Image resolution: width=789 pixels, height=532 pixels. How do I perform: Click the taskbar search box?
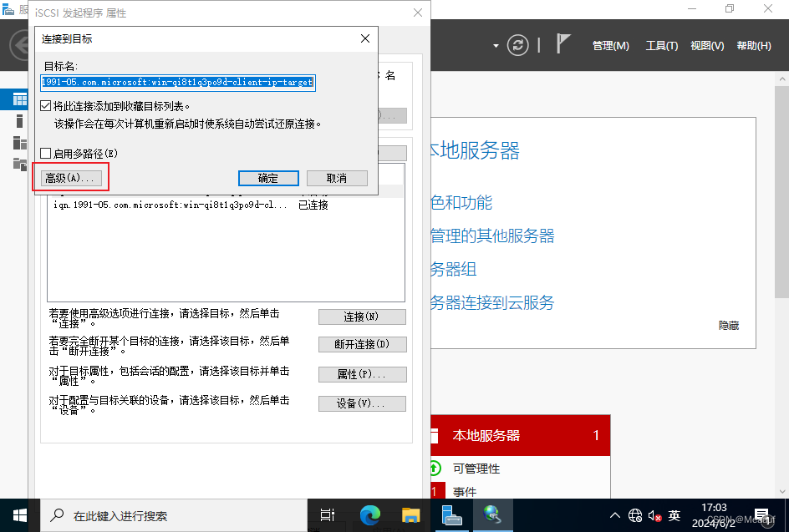click(x=174, y=515)
